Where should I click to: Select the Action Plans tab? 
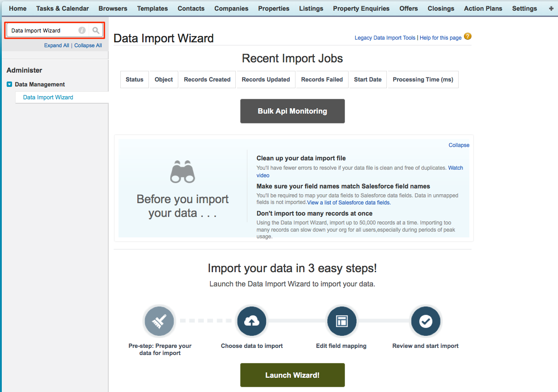click(483, 8)
